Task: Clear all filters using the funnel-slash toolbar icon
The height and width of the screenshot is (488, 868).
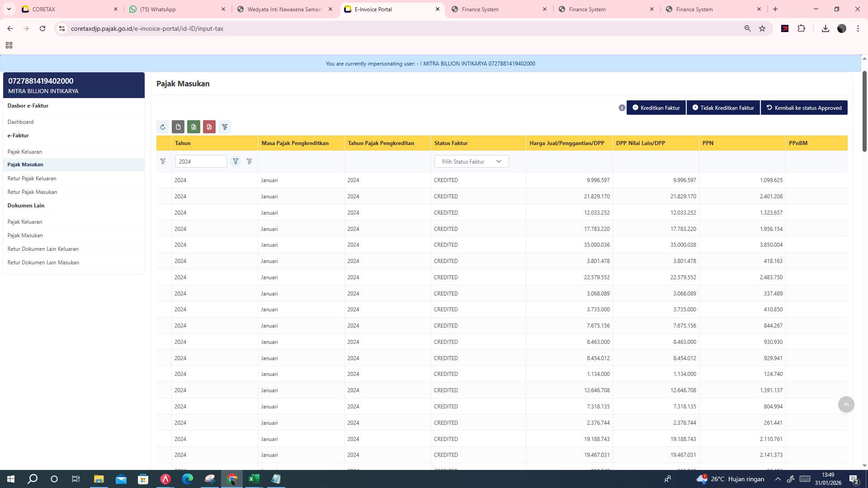Action: click(x=225, y=127)
